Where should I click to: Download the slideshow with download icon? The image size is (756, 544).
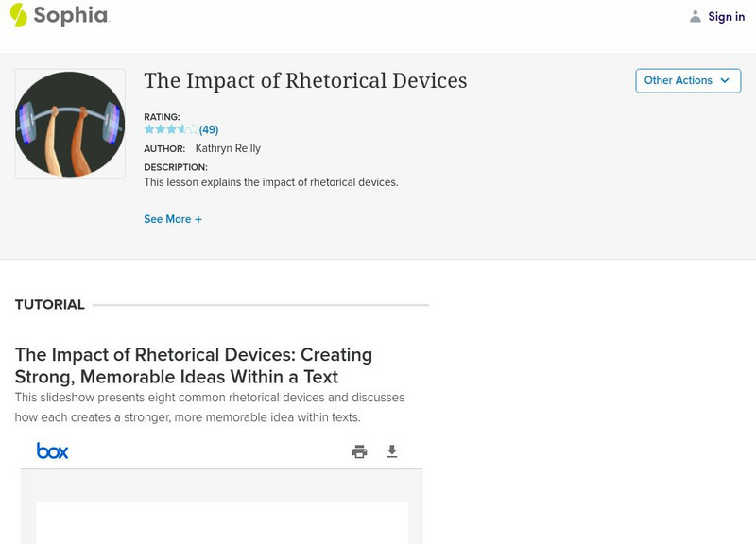pos(392,451)
